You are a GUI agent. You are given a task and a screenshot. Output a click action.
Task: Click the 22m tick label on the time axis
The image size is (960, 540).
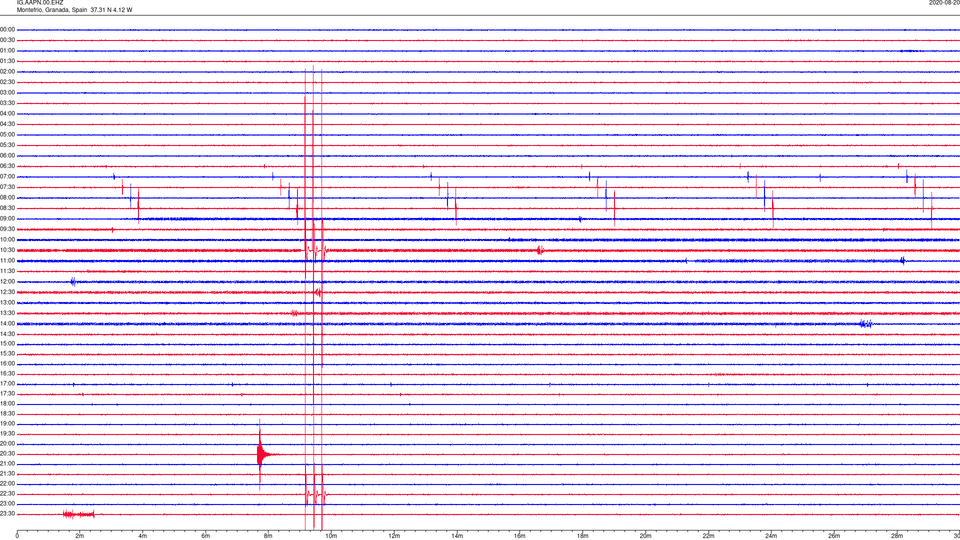pyautogui.click(x=708, y=536)
